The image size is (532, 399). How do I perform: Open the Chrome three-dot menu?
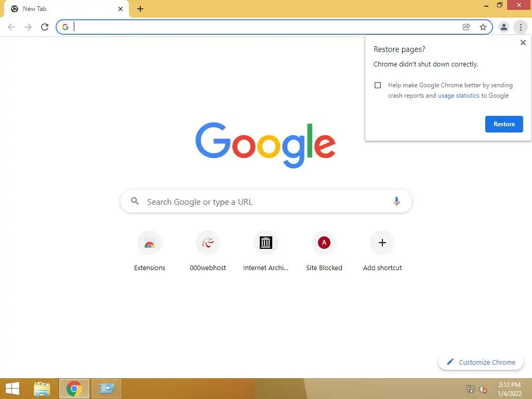(521, 27)
